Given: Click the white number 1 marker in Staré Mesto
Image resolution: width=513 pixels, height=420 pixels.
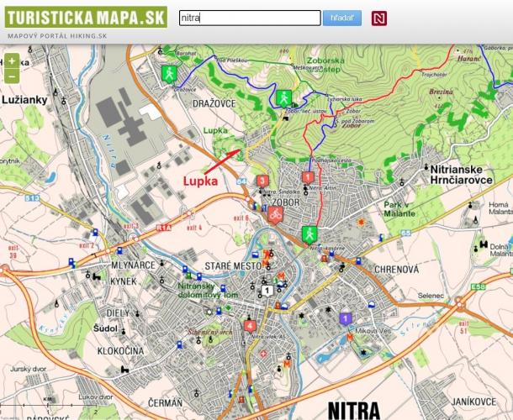Looking at the screenshot, I should tap(267, 291).
